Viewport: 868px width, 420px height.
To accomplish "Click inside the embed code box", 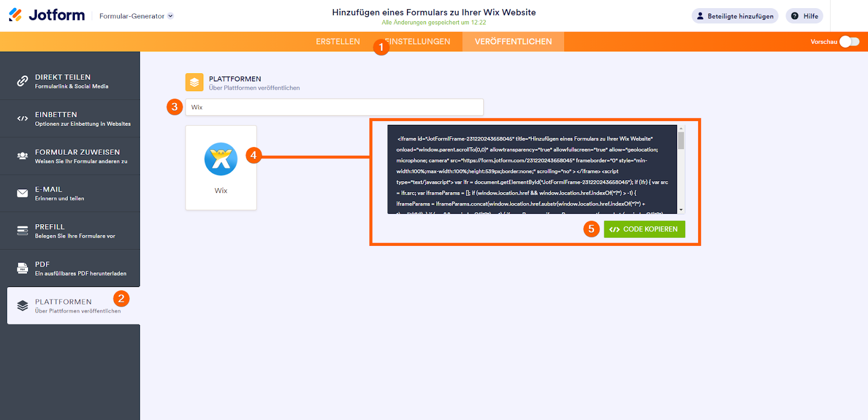I will (x=532, y=169).
